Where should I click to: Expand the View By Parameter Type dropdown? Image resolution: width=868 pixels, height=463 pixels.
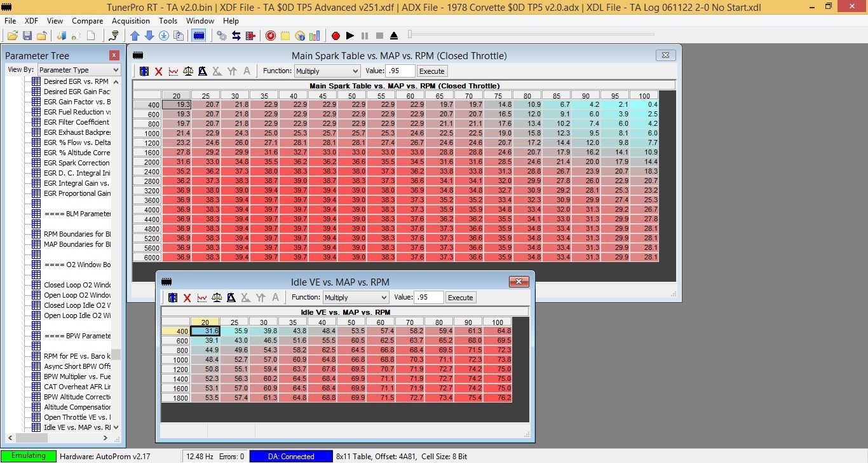[79, 70]
